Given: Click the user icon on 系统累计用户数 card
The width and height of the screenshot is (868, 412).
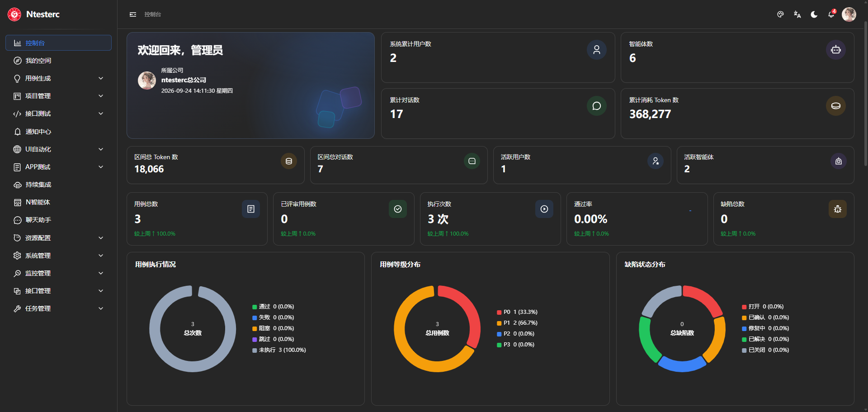Looking at the screenshot, I should [597, 50].
